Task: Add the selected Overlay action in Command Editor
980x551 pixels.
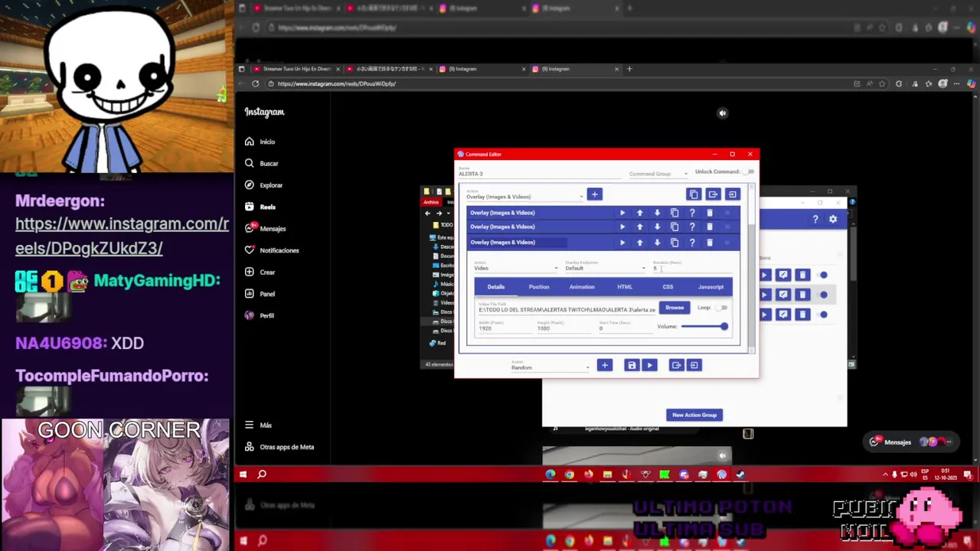Action: (x=594, y=194)
